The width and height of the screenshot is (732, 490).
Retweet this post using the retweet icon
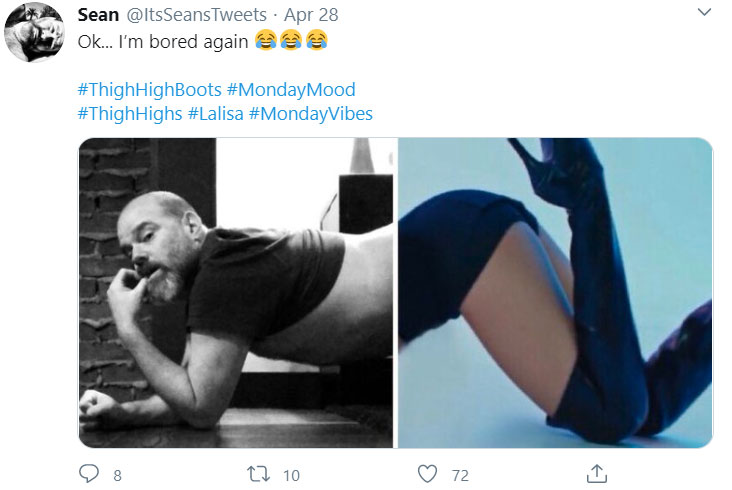tap(257, 474)
